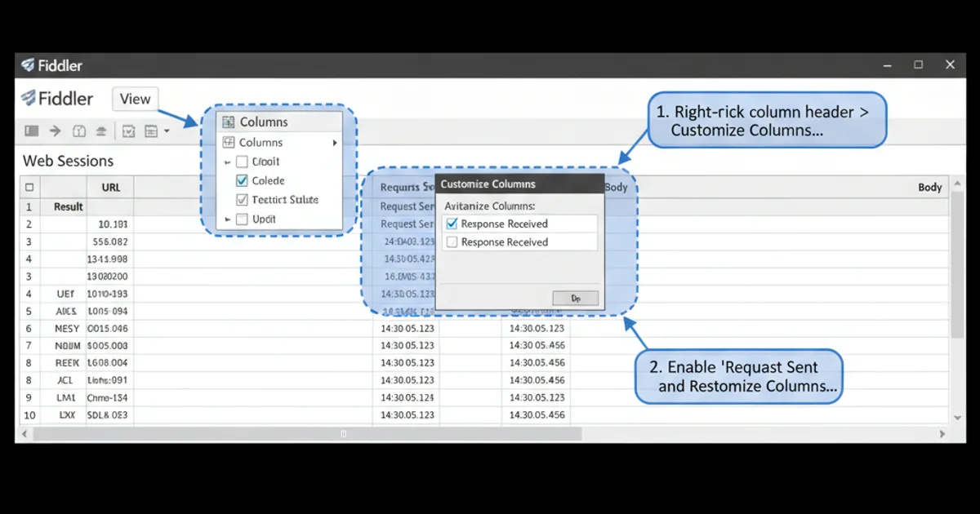Enable the unchecked Response Received checkbox
The image size is (980, 514).
pyautogui.click(x=452, y=242)
